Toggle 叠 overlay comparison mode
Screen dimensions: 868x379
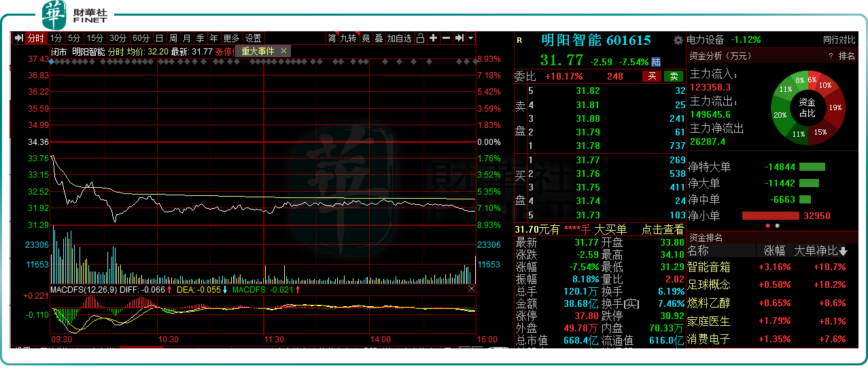(379, 38)
